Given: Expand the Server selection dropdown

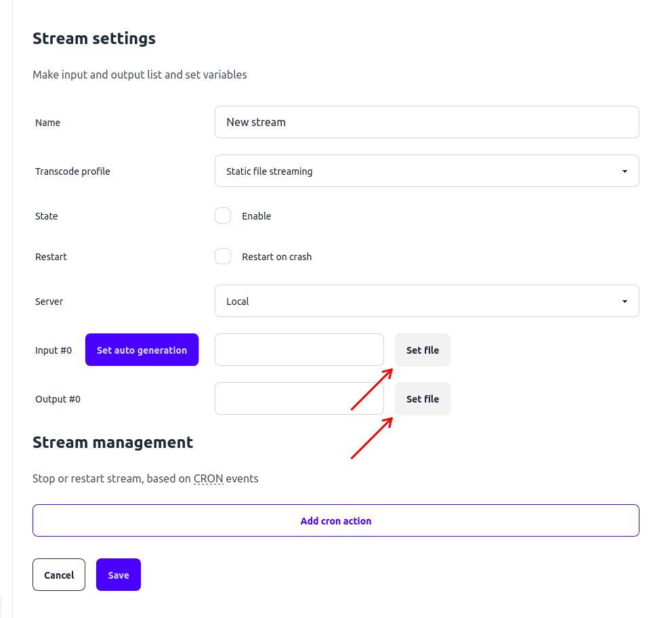Looking at the screenshot, I should click(427, 301).
